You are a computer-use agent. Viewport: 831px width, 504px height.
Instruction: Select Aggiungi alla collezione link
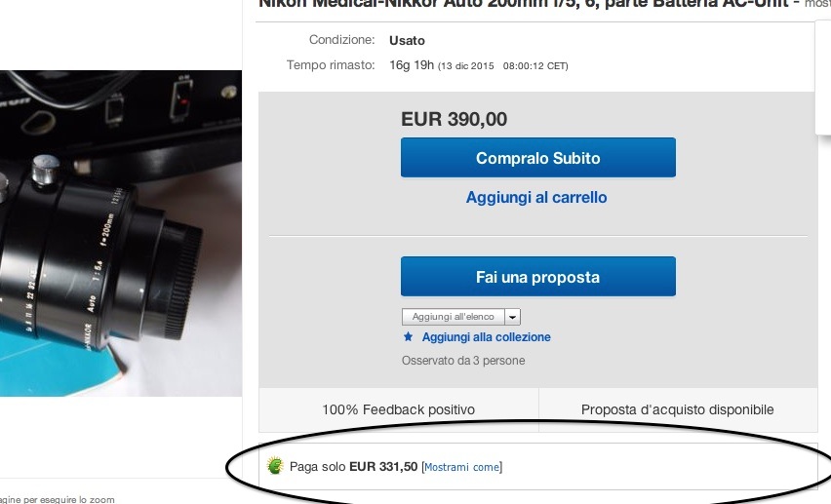(486, 337)
